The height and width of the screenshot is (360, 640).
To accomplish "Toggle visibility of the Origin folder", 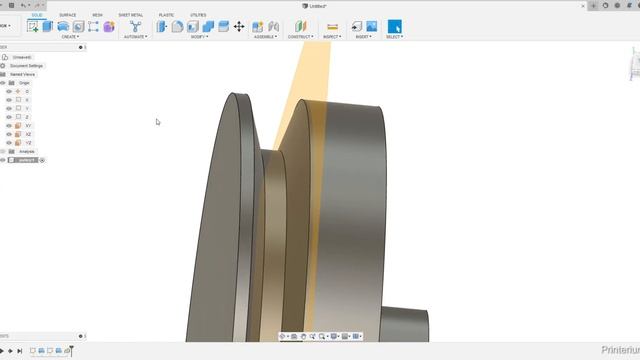I will [3, 83].
